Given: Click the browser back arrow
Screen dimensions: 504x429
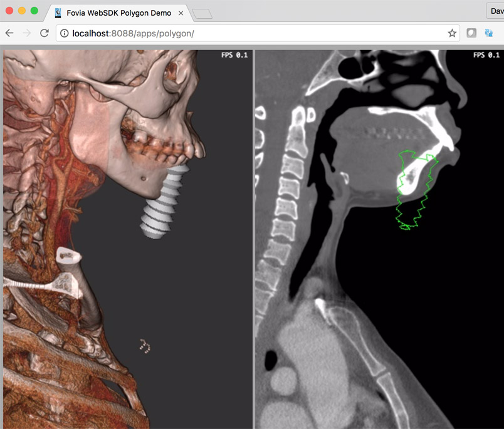Looking at the screenshot, I should click(9, 33).
